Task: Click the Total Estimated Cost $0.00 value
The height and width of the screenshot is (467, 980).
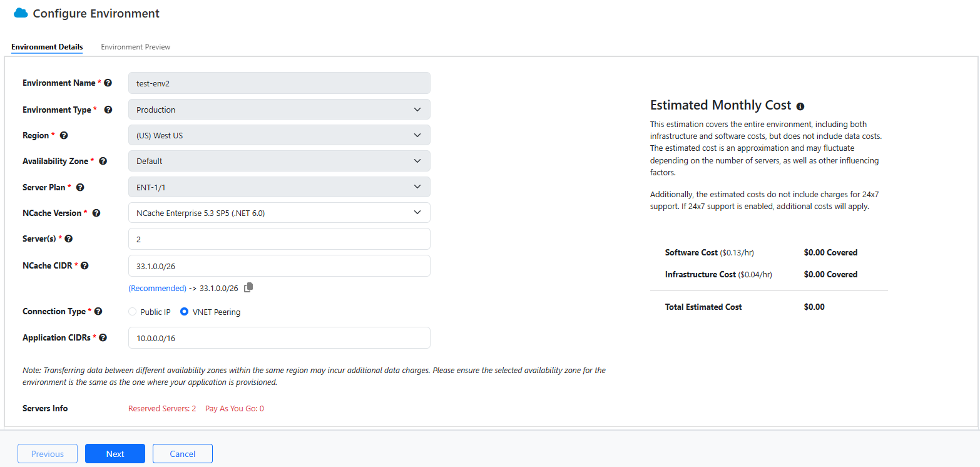Action: coord(814,307)
